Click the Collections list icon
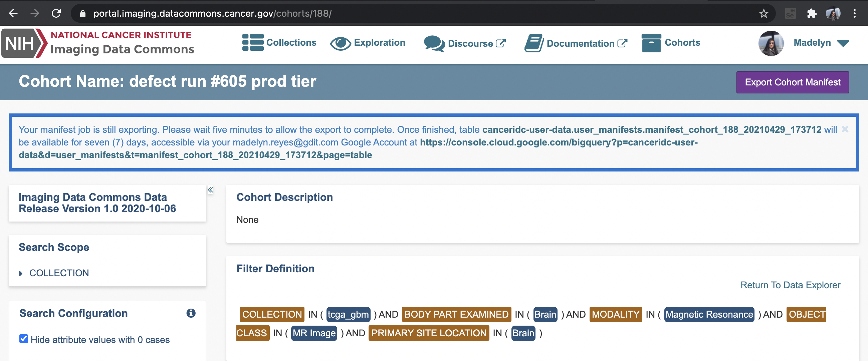The height and width of the screenshot is (361, 868). pyautogui.click(x=253, y=42)
